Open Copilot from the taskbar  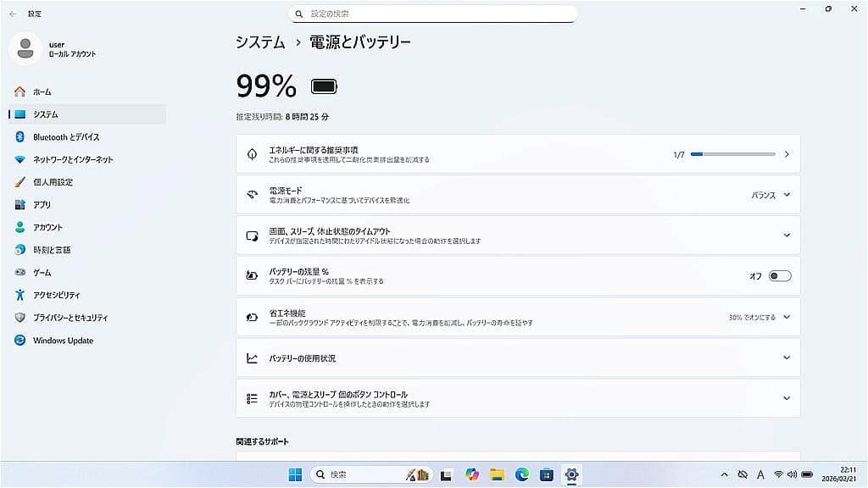(472, 475)
